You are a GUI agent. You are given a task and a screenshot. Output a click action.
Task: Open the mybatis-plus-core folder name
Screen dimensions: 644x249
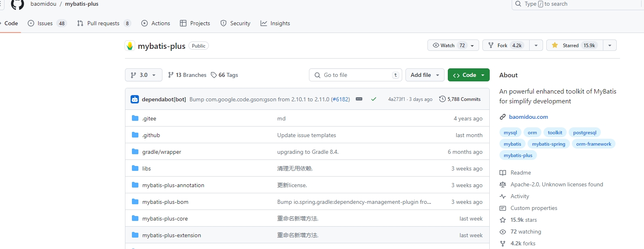(165, 218)
